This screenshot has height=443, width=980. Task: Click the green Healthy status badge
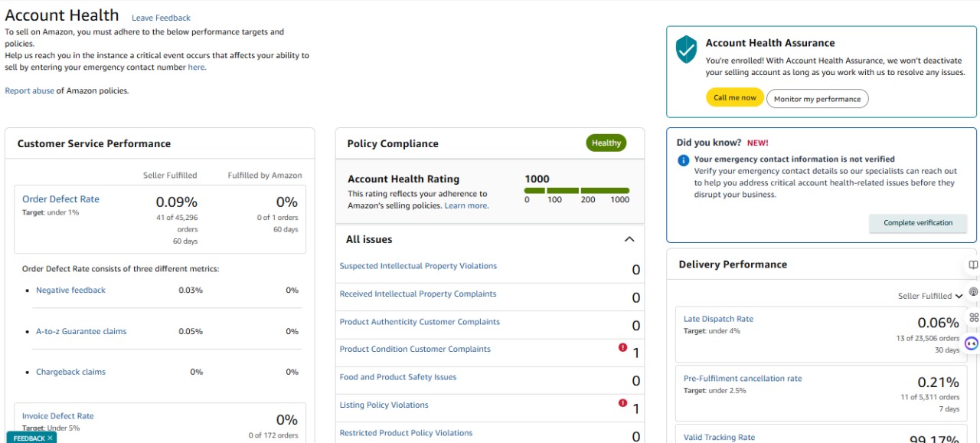coord(606,143)
